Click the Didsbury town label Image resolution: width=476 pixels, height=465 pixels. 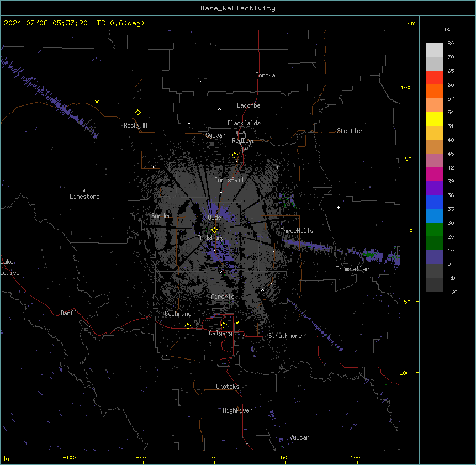pyautogui.click(x=211, y=238)
